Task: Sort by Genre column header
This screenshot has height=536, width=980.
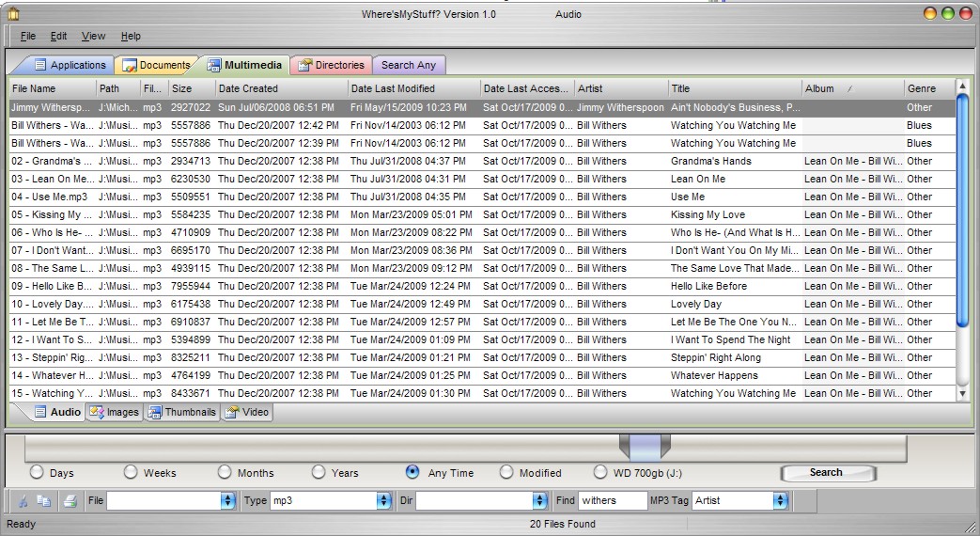Action: point(929,88)
